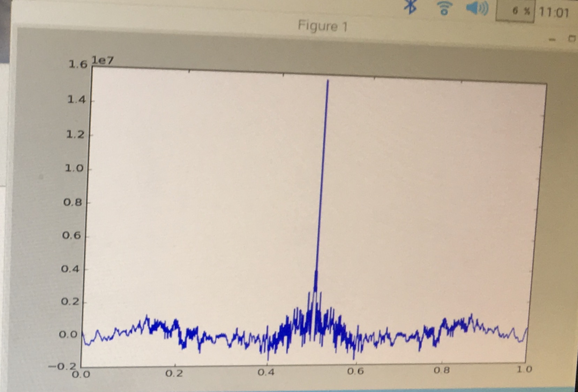Viewport: 578px width, 392px height.
Task: Select the 0.6 x-axis tick label
Action: click(355, 371)
